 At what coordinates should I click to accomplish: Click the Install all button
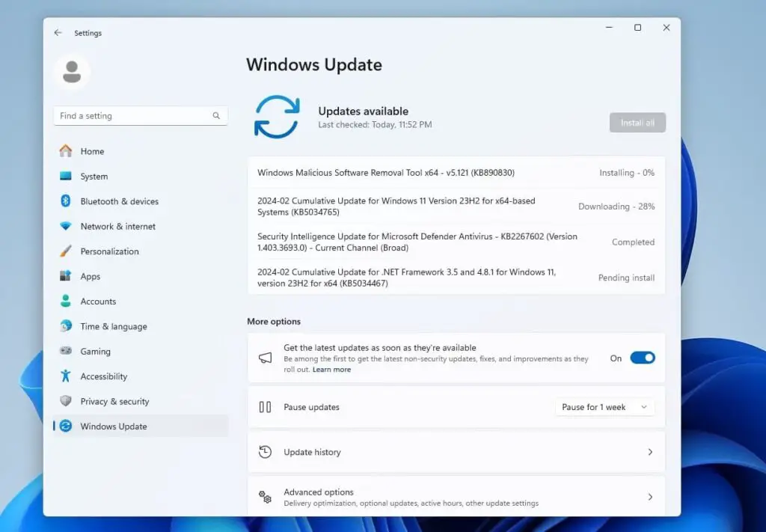pyautogui.click(x=637, y=122)
